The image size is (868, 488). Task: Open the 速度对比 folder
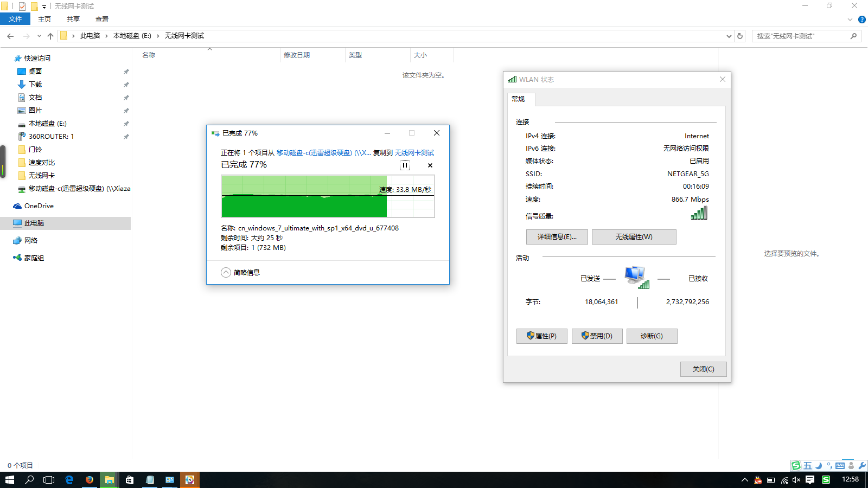42,163
